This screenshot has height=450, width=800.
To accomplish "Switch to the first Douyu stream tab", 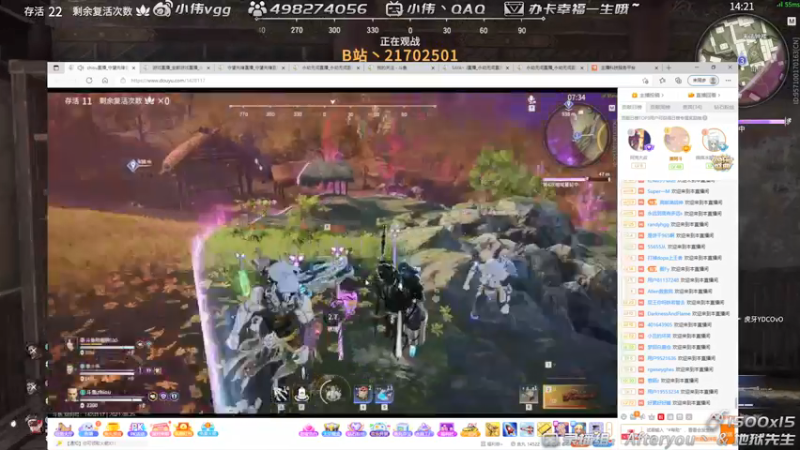I will click(x=104, y=67).
